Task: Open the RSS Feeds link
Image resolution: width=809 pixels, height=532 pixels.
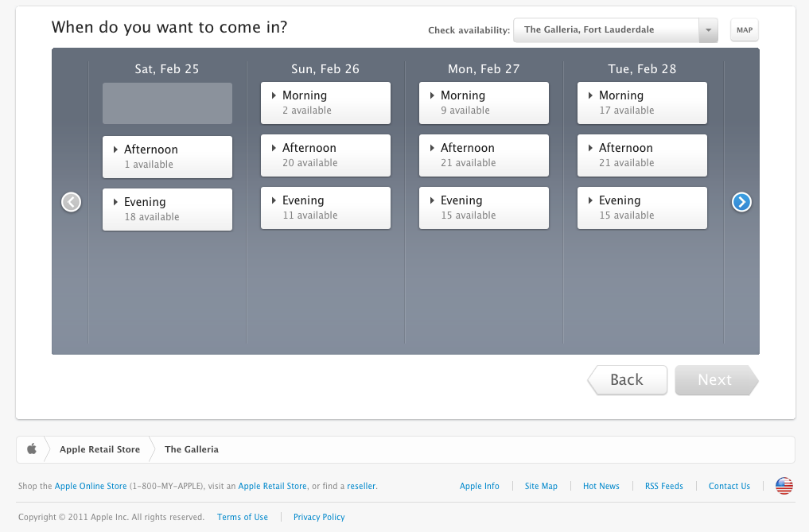Action: 664,486
